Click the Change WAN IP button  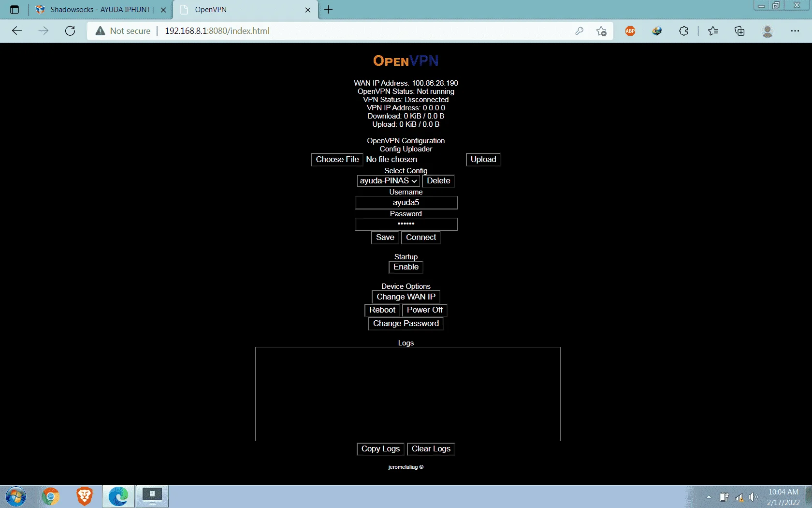click(406, 297)
